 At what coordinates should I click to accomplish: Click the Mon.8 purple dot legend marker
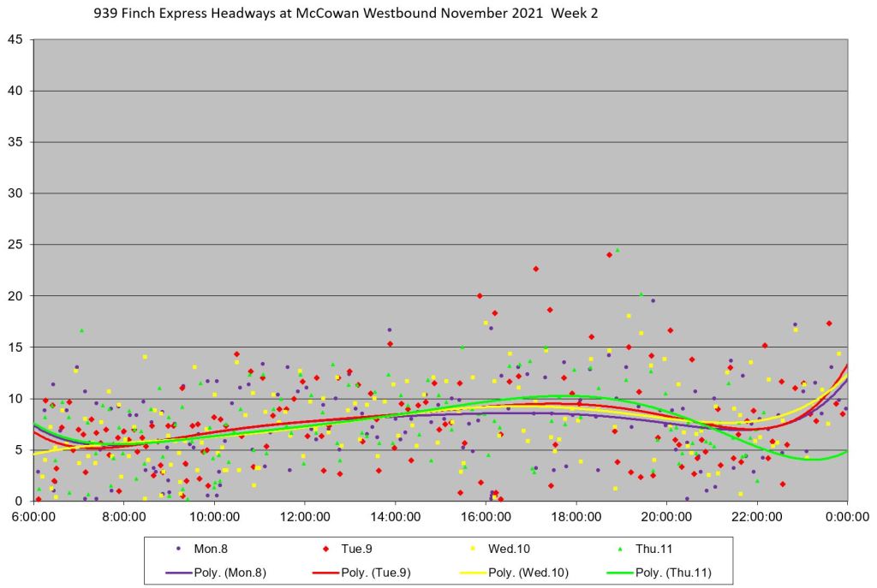[178, 548]
